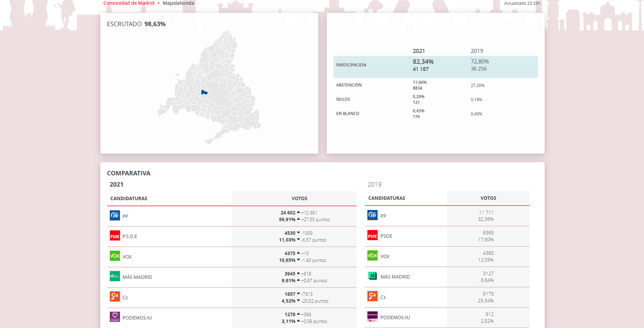Click the PODEMOS-IU name in 2019 table

tap(395, 318)
